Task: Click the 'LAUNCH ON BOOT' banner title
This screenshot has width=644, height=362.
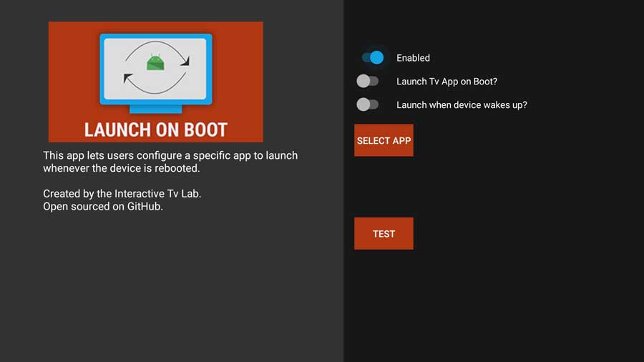Action: click(x=156, y=129)
